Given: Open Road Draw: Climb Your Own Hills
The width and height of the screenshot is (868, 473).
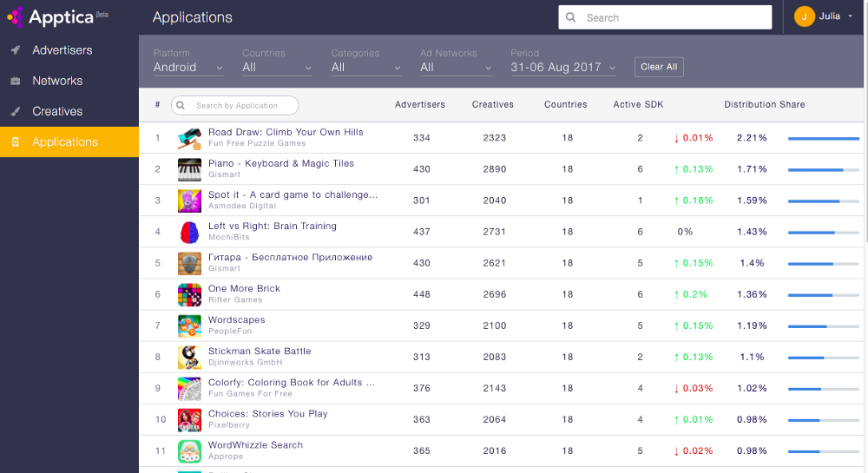Looking at the screenshot, I should pos(286,132).
